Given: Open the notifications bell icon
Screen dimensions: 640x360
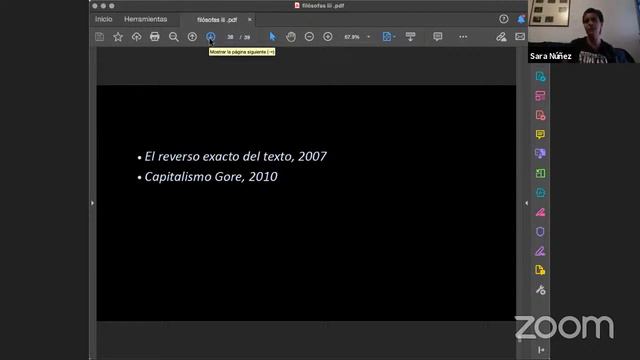Looking at the screenshot, I should pos(521,19).
